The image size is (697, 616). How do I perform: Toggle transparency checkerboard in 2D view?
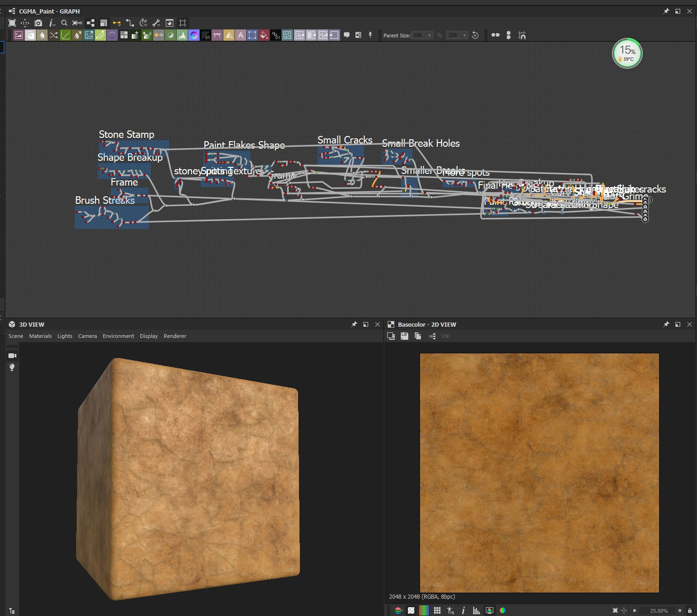click(411, 610)
